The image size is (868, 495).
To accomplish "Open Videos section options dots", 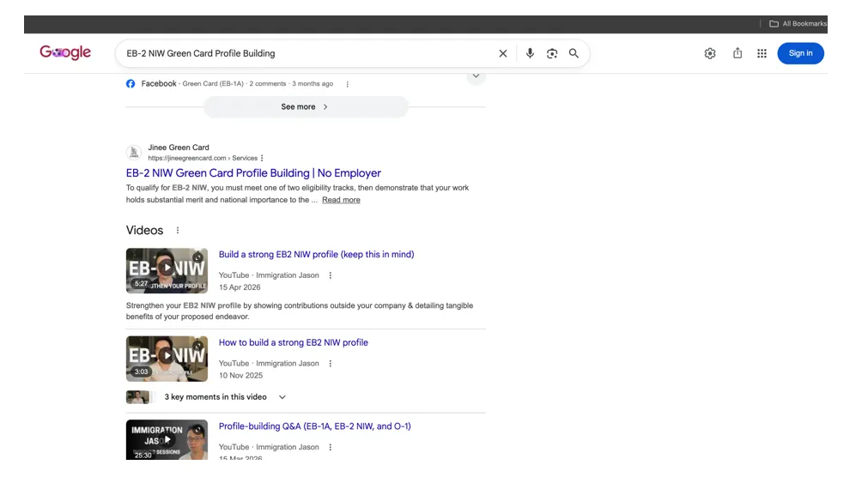I will pos(177,231).
